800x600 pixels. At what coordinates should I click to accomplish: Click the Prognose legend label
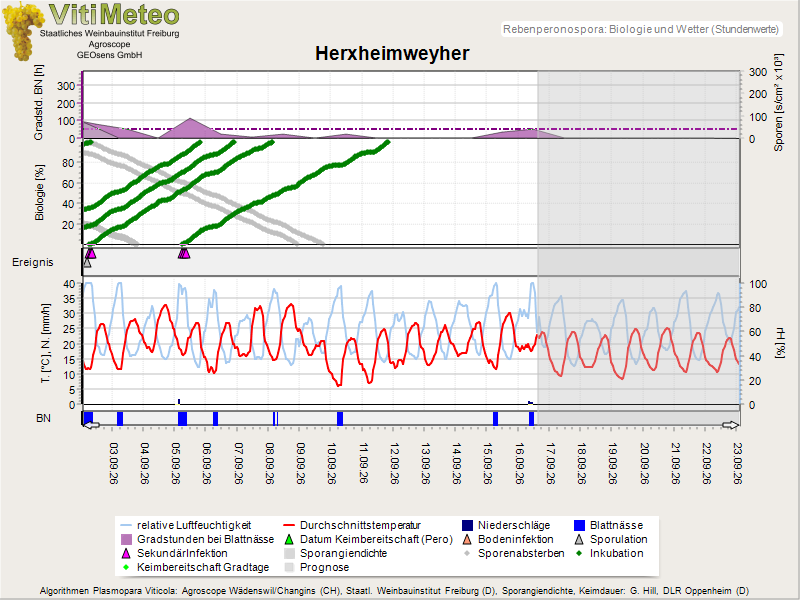click(324, 567)
